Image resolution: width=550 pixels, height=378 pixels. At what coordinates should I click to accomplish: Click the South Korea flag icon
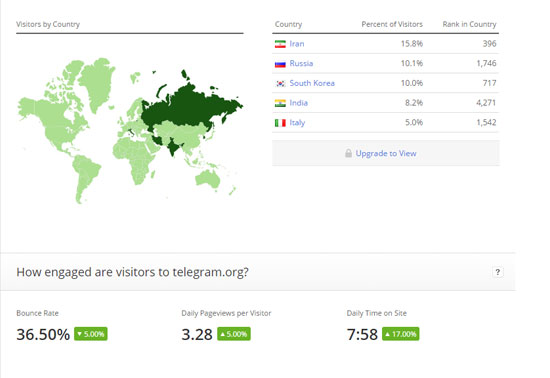[280, 83]
